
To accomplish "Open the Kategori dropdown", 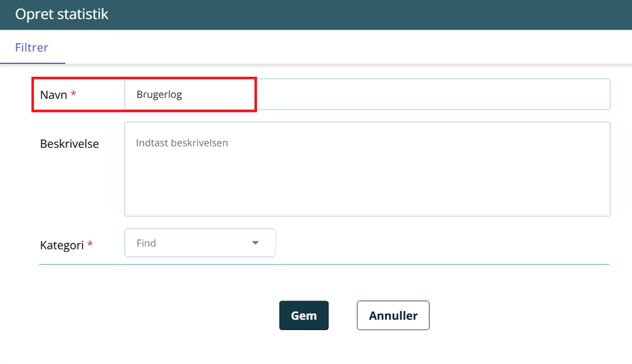I will 200,243.
